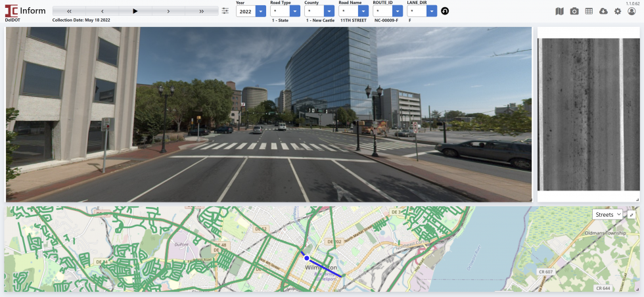The width and height of the screenshot is (644, 297).
Task: Open the data table grid icon
Action: tap(589, 11)
